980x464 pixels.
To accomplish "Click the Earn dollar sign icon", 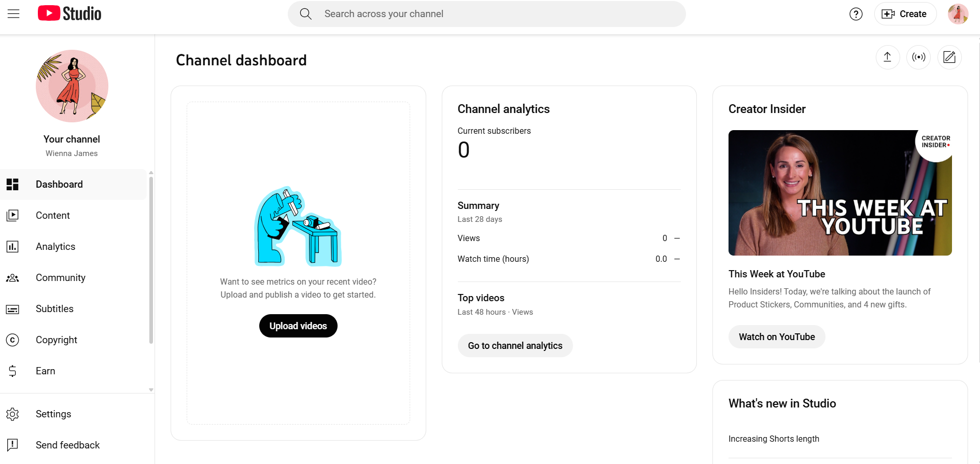I will (12, 371).
